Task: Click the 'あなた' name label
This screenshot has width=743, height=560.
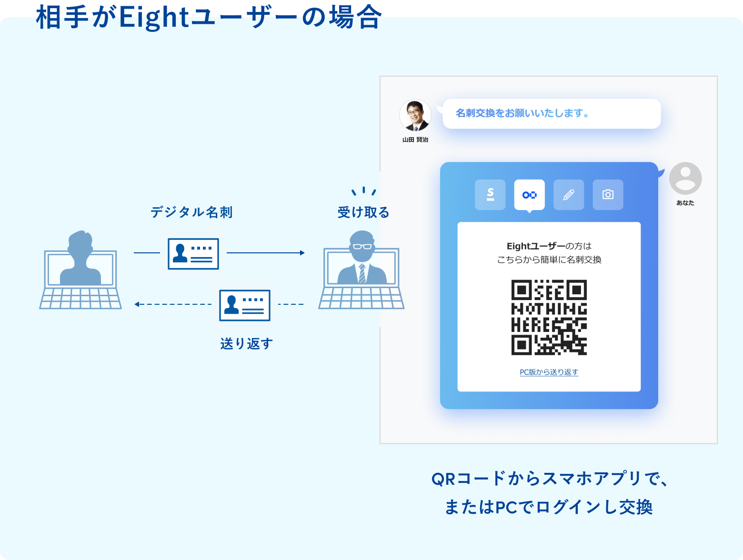Action: (x=685, y=203)
